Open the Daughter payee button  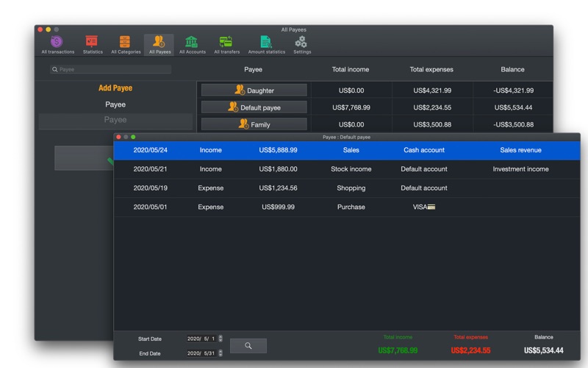254,90
